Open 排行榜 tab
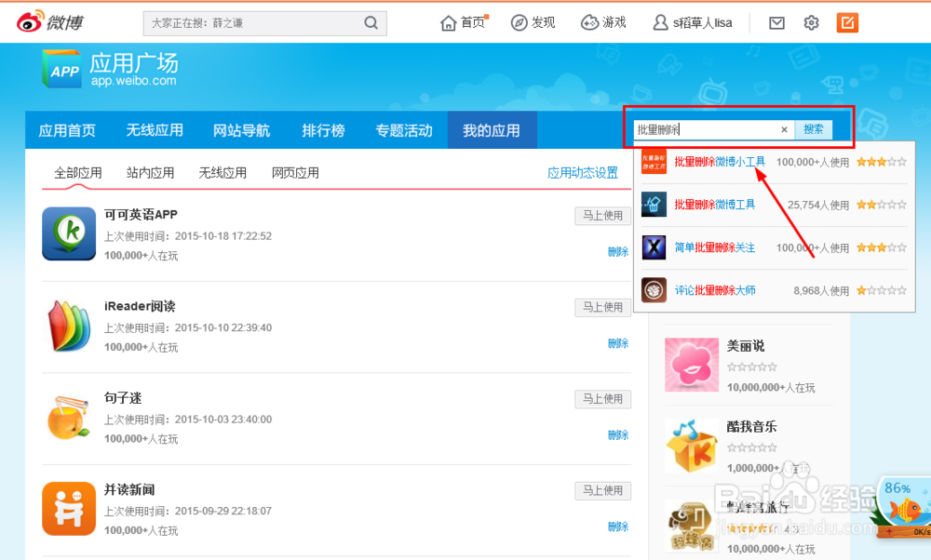This screenshot has height=560, width=931. click(x=324, y=130)
